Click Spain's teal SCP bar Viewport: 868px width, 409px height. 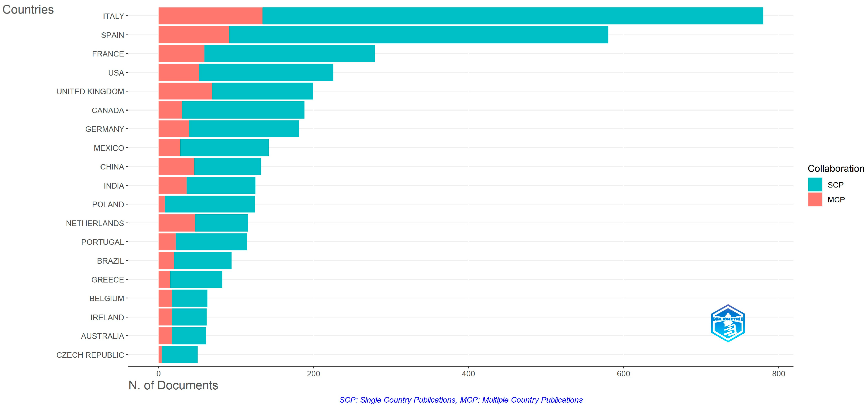click(x=418, y=35)
